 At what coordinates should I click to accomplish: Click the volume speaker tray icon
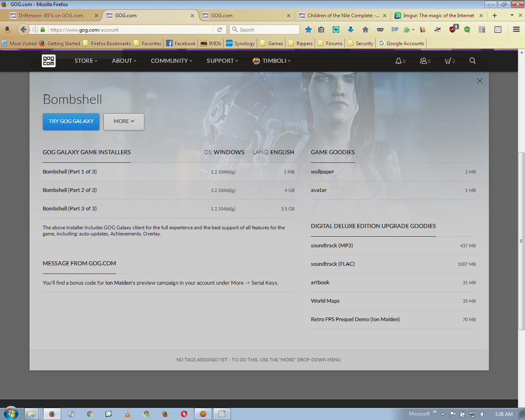[482, 414]
